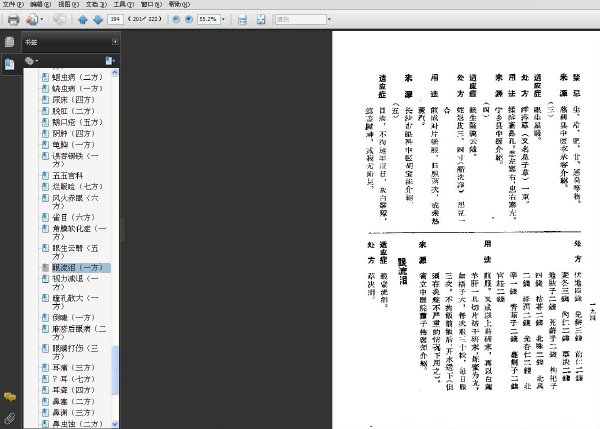Image resolution: width=600 pixels, height=429 pixels.
Task: Open bookmark 鼻渊（三方）
Action: click(73, 413)
